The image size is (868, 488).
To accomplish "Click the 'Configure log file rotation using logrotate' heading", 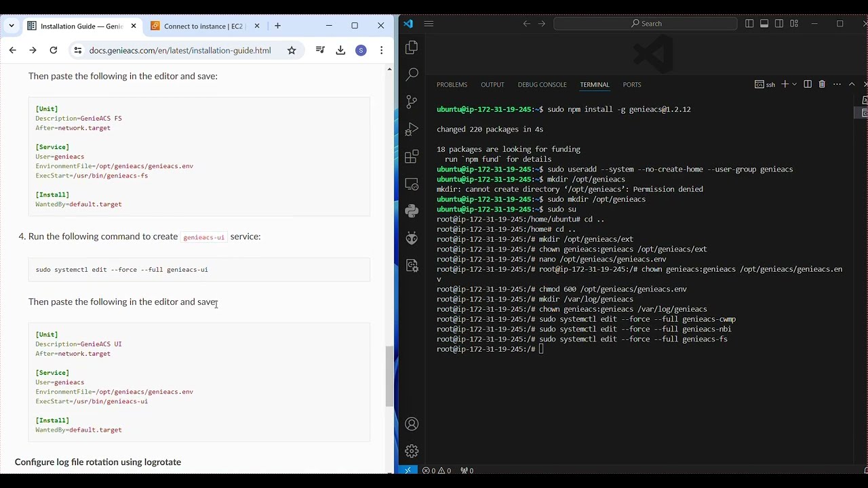I will [98, 462].
